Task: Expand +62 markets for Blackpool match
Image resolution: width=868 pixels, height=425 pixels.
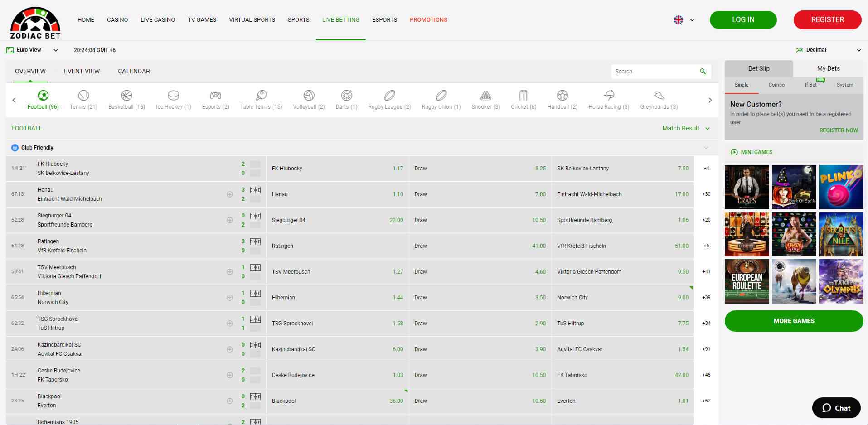Action: tap(706, 401)
